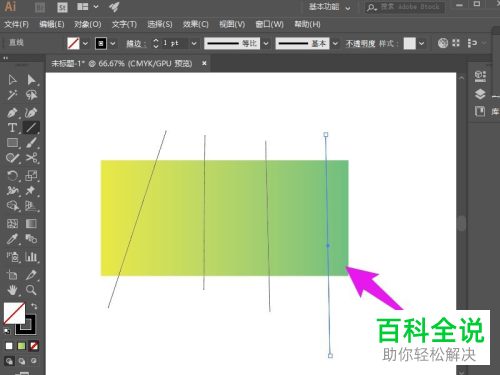Open the Edit menu

tap(52, 24)
